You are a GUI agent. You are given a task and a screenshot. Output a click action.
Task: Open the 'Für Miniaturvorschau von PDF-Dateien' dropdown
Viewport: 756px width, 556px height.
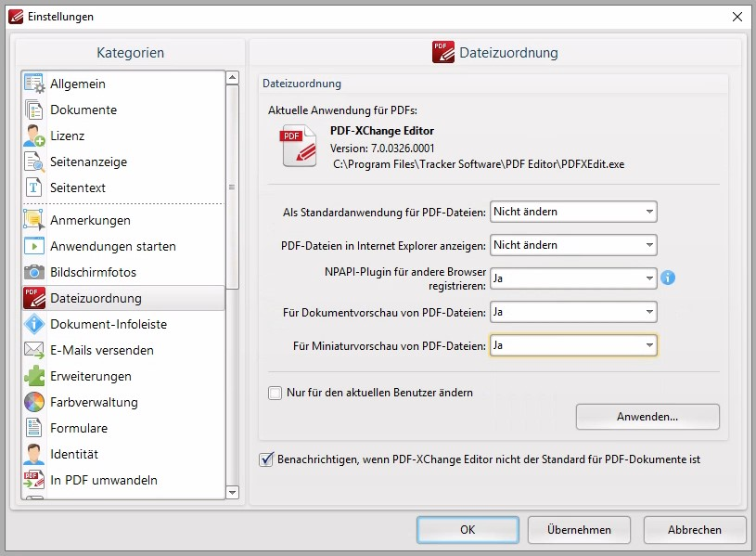pyautogui.click(x=573, y=345)
